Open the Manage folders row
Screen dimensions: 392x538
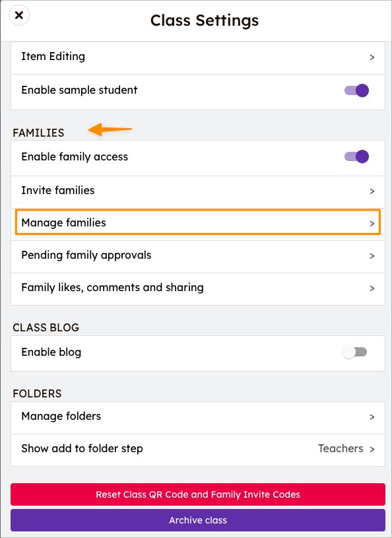(x=198, y=418)
